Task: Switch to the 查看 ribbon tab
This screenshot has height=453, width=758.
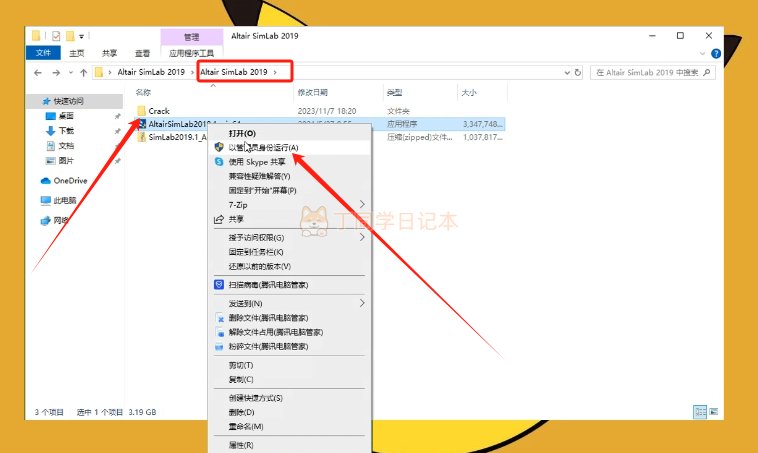Action: click(x=141, y=53)
